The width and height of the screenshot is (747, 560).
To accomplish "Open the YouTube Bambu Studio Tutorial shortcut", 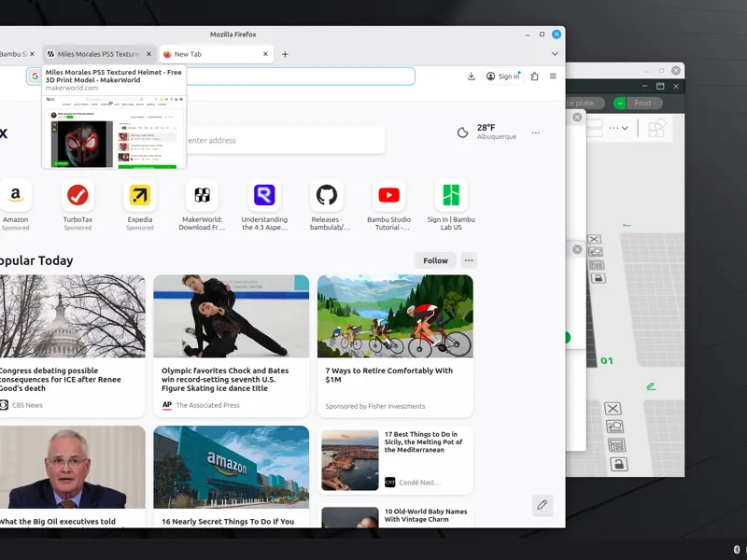I will pyautogui.click(x=388, y=204).
